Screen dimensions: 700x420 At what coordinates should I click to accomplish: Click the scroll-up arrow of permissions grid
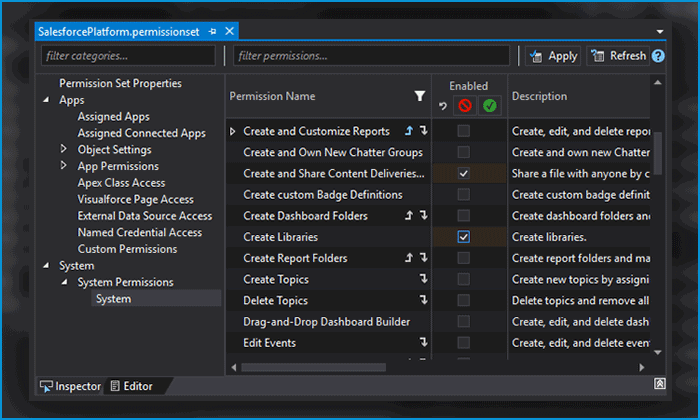658,83
